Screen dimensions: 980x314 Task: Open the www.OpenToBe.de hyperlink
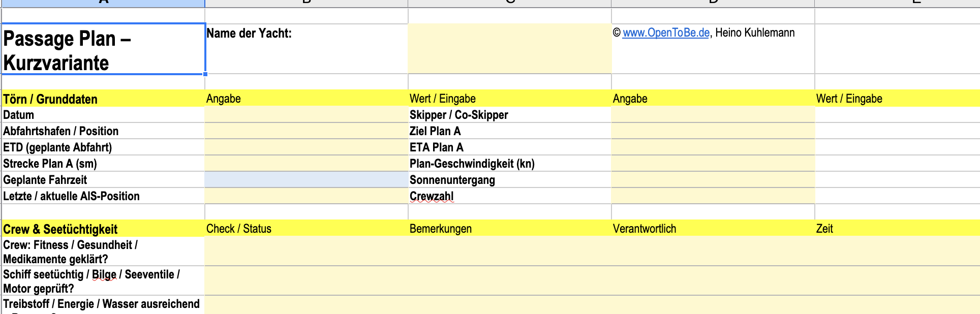[x=666, y=33]
